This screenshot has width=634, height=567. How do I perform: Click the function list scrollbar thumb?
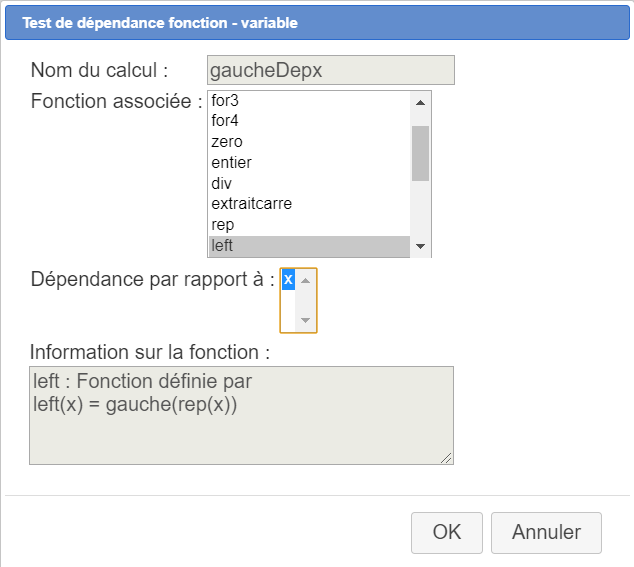click(420, 153)
